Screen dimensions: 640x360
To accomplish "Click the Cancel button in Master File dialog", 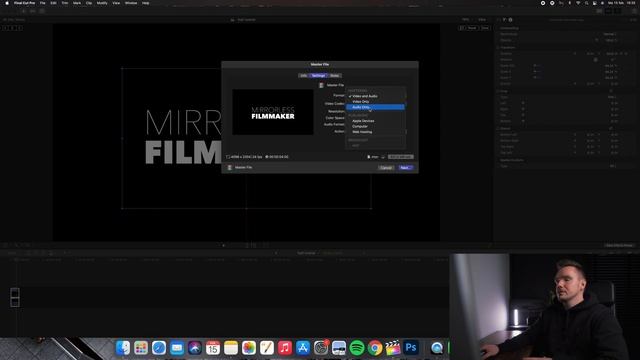I will pyautogui.click(x=386, y=168).
